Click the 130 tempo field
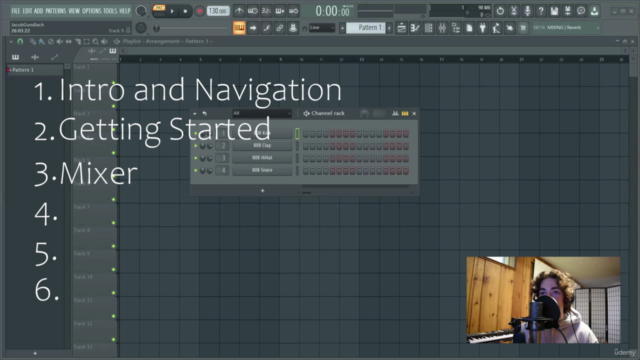 coord(218,11)
